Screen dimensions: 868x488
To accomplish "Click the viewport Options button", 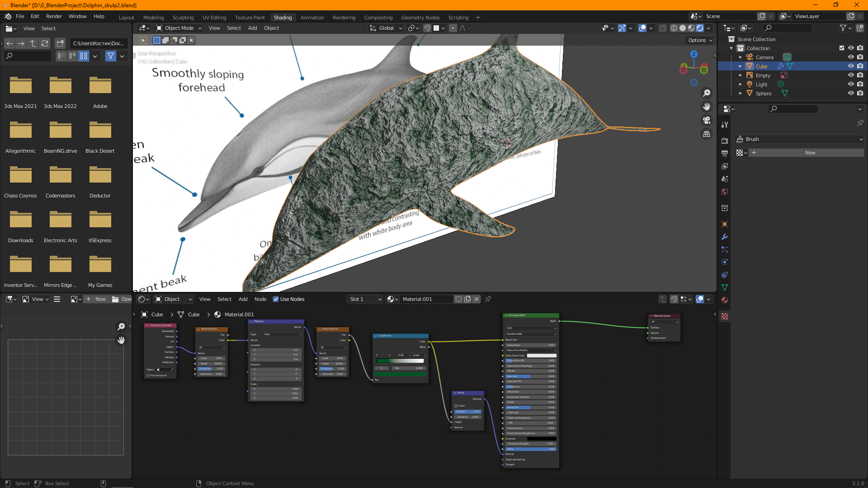I will 700,40.
